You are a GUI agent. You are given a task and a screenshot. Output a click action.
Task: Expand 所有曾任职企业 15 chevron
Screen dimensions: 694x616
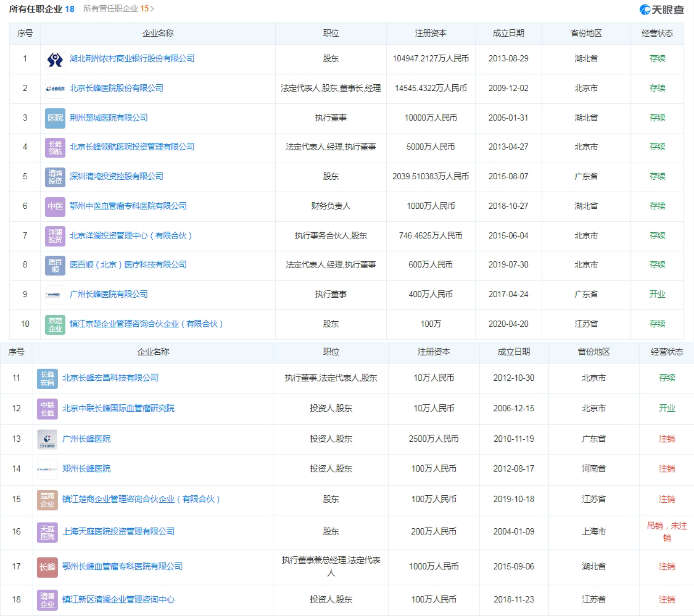point(152,9)
